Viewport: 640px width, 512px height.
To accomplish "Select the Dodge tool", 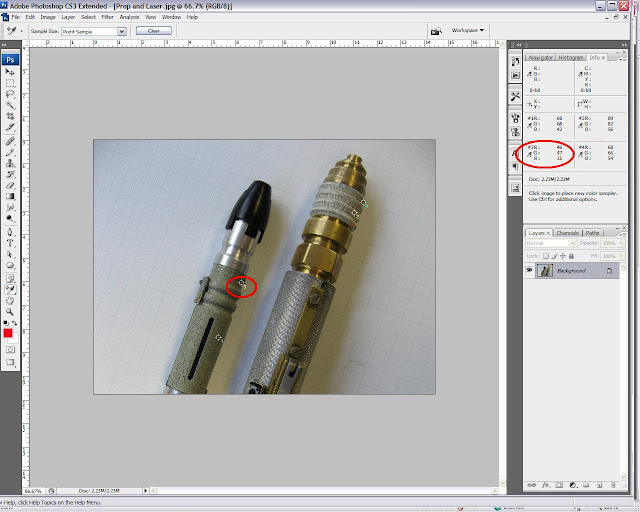I will coord(10,218).
